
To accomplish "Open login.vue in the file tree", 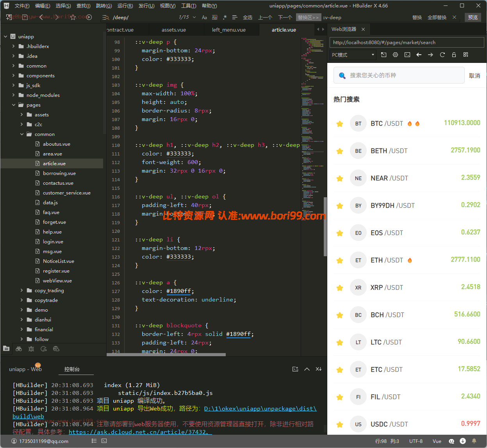I will 53,241.
